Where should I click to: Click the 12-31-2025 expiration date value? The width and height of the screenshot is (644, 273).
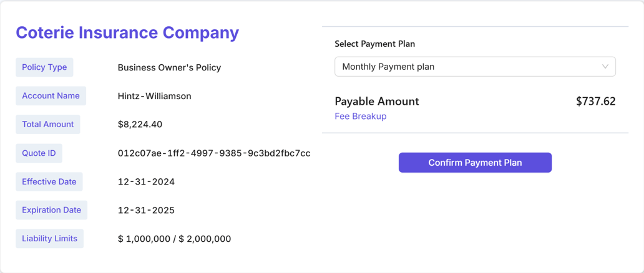pos(146,211)
